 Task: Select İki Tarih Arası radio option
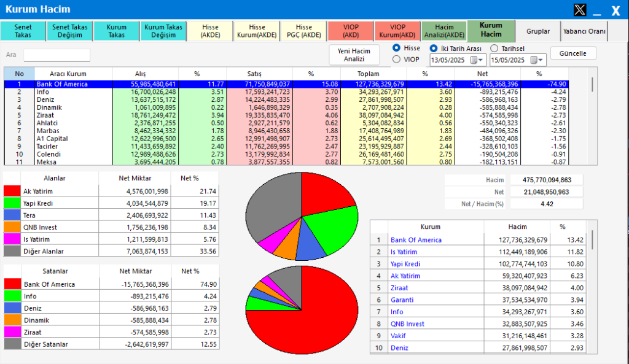pyautogui.click(x=434, y=48)
